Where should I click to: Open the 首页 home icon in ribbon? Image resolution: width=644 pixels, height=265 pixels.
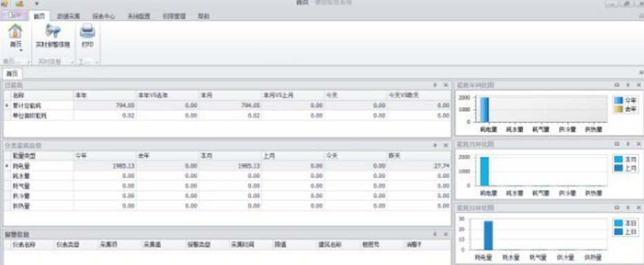[x=15, y=32]
